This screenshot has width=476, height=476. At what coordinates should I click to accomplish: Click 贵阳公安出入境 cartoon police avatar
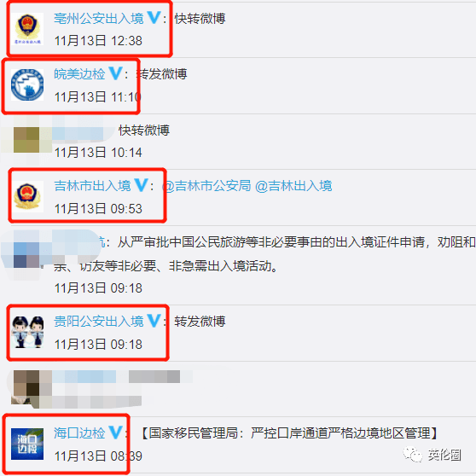(x=27, y=332)
